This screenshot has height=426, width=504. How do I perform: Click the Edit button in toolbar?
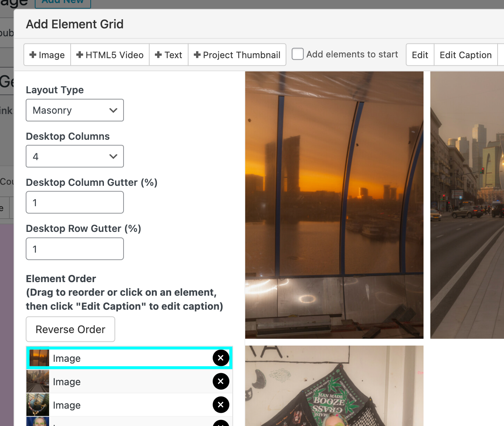click(x=420, y=55)
